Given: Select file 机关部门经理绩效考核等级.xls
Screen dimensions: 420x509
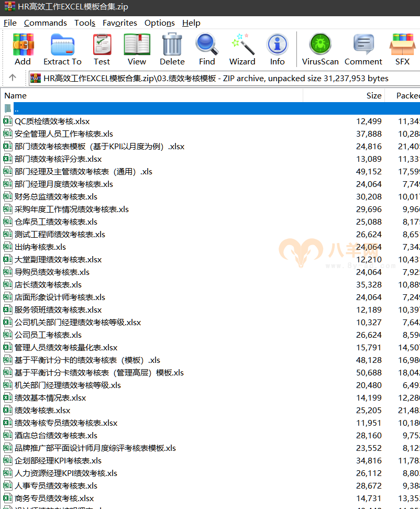Looking at the screenshot, I should pos(68,385).
